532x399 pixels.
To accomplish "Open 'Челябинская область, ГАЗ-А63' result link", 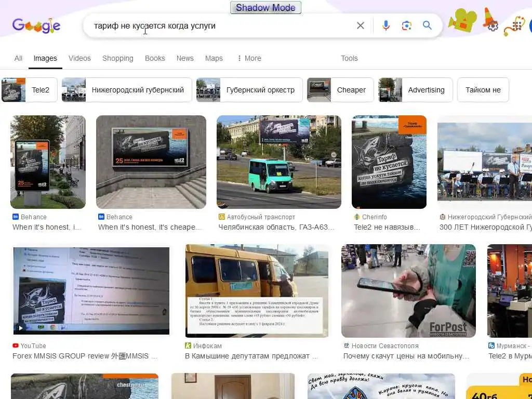I will (x=276, y=228).
